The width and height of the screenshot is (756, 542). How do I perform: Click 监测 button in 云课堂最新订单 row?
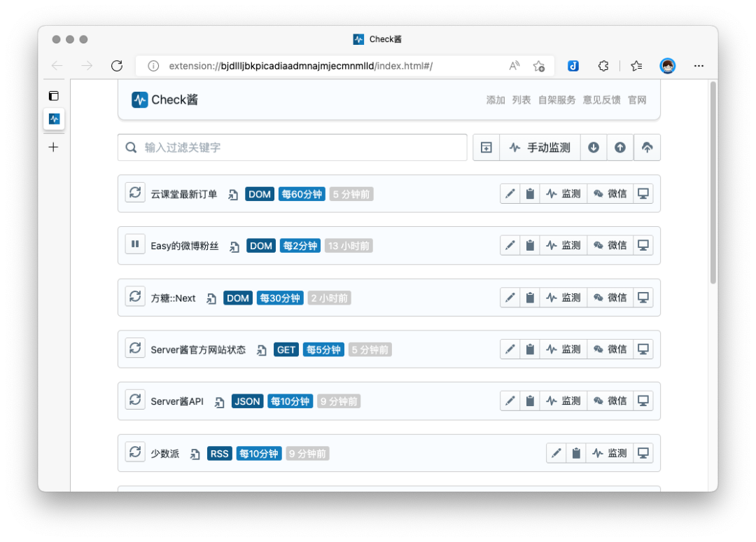[x=563, y=194]
